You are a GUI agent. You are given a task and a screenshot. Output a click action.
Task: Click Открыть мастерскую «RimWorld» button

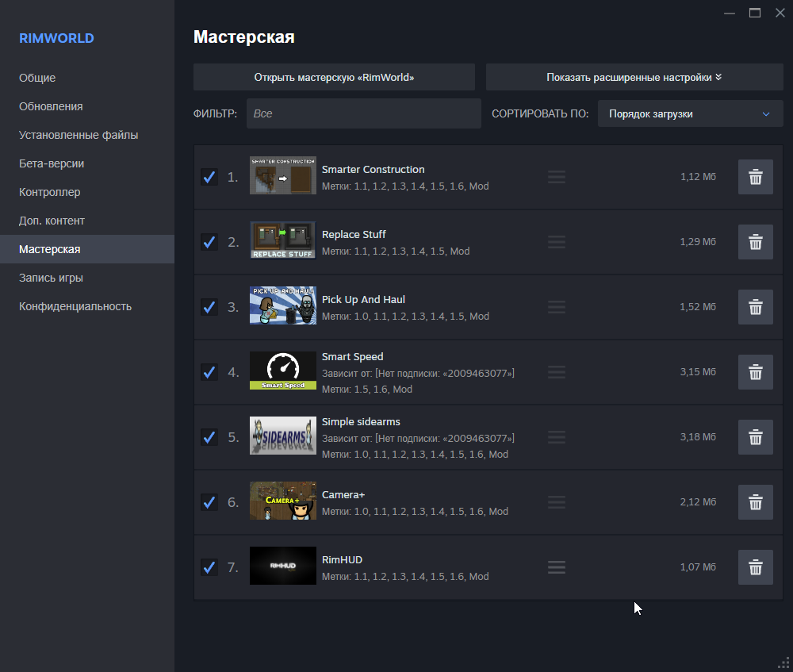pos(334,78)
